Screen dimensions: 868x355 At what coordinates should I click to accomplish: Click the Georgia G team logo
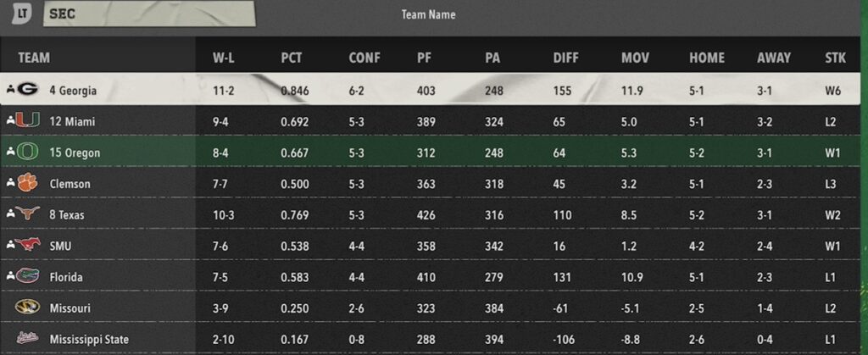click(x=27, y=88)
